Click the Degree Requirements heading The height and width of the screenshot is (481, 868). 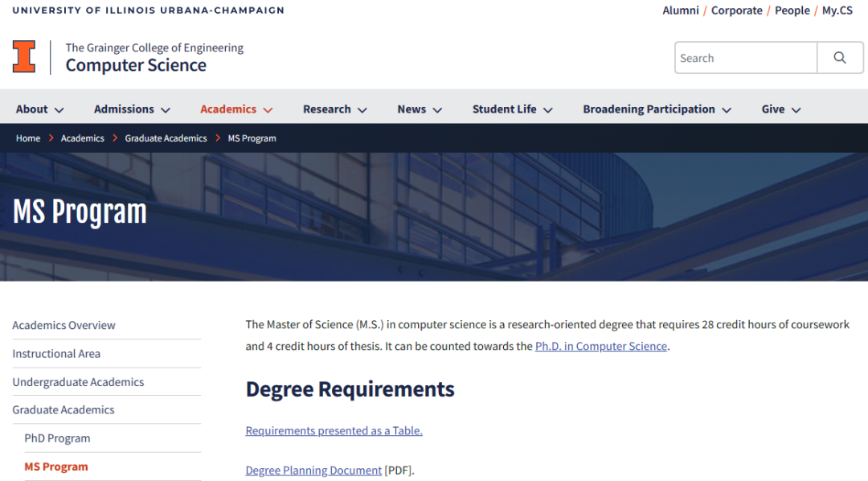point(350,389)
